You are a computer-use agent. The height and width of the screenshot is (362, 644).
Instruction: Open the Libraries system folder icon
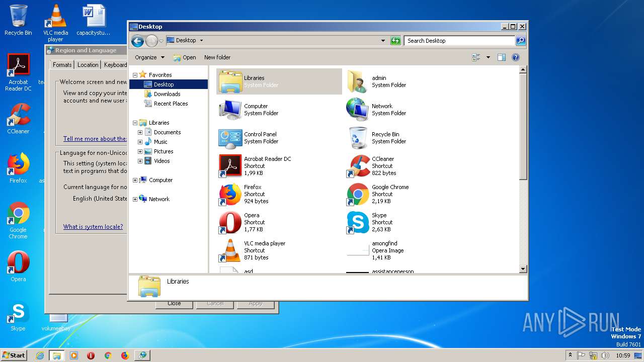230,81
